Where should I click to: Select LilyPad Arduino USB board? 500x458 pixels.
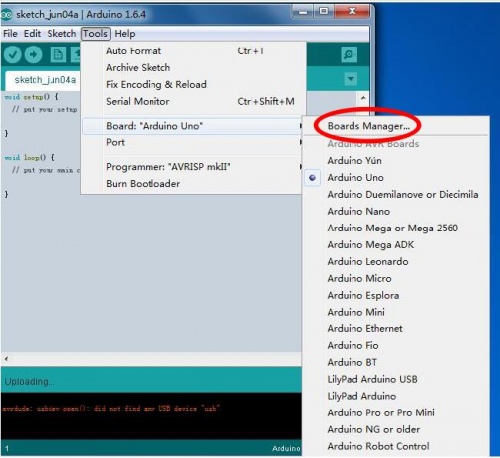(x=397, y=379)
